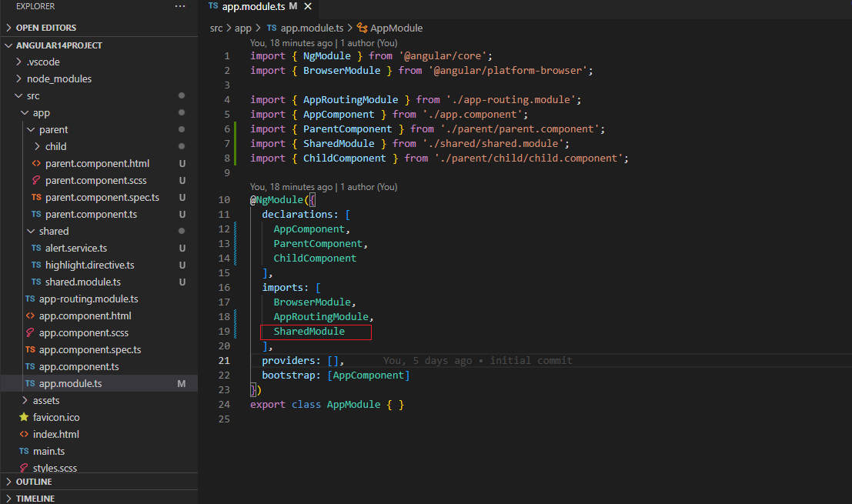Close the app.module.ts editor tab
This screenshot has height=504, width=852.
308,6
